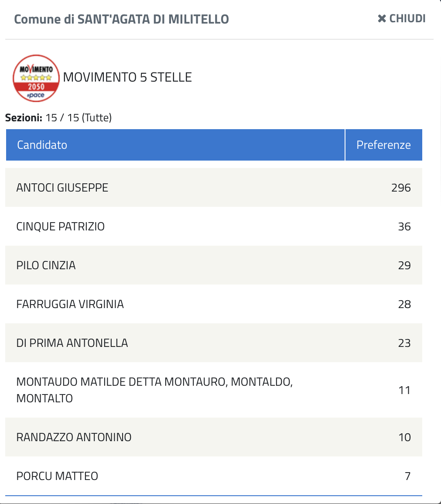Select the ANTOCI GIUSEPPE row
Image resolution: width=441 pixels, height=504 pixels.
(62, 188)
